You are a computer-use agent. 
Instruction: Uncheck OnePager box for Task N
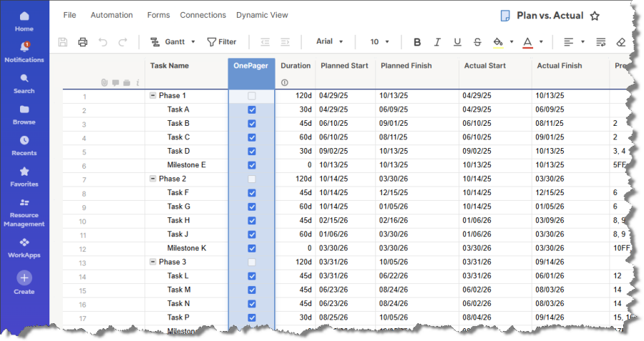(x=252, y=304)
